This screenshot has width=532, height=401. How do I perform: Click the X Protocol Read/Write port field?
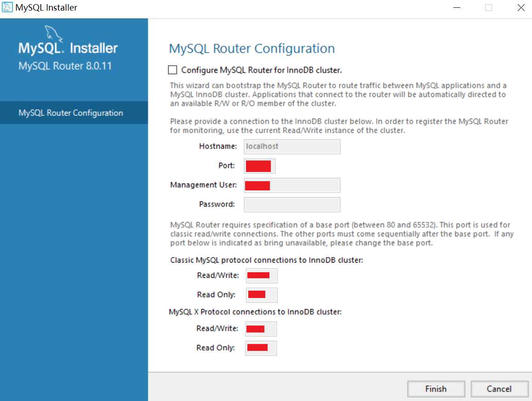[x=261, y=329]
